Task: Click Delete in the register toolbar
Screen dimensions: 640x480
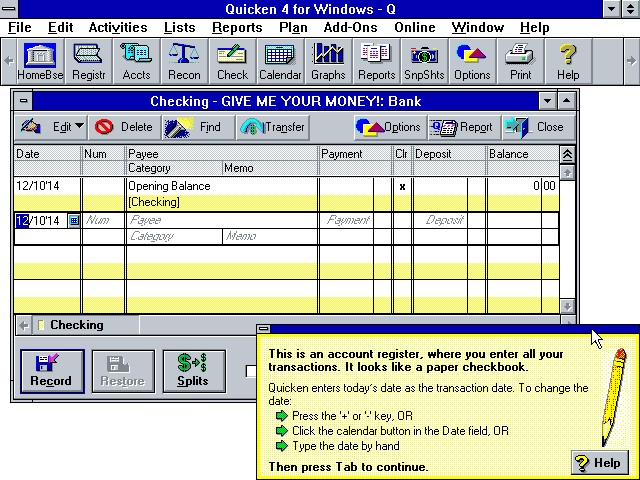Action: pyautogui.click(x=124, y=127)
